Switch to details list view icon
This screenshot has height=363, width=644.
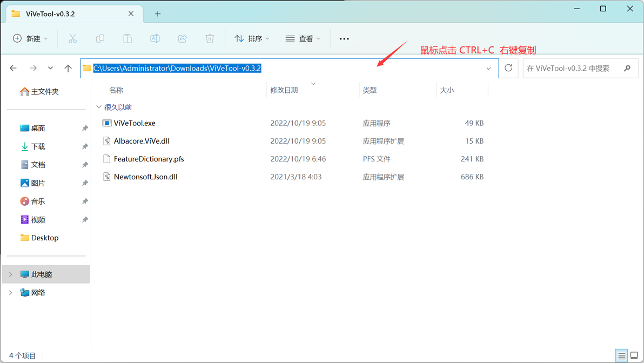click(x=621, y=355)
